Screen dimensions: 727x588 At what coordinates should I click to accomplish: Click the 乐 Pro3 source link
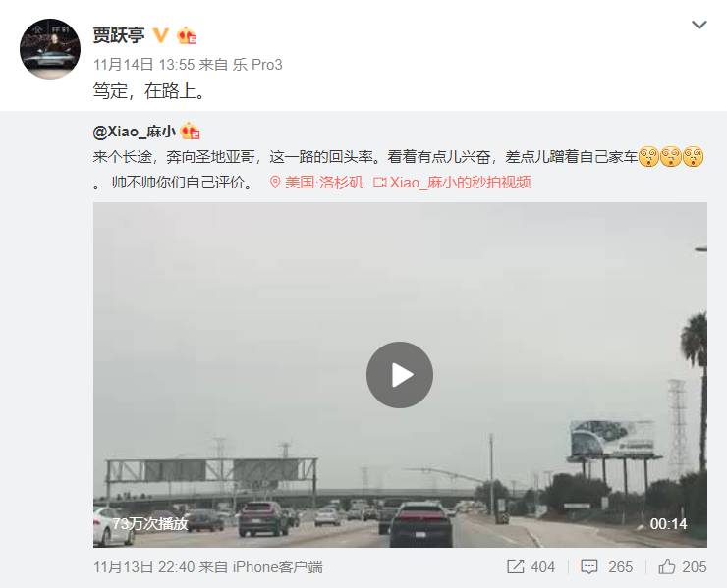tap(257, 65)
